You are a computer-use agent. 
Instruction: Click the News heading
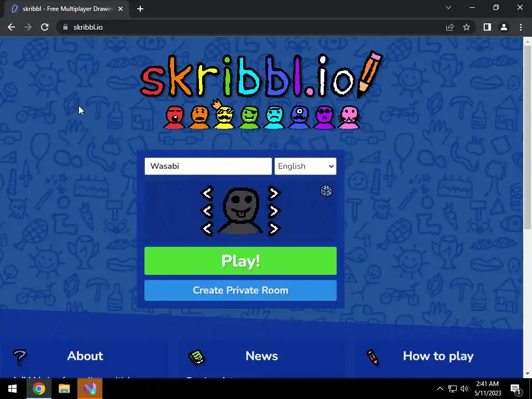click(x=262, y=356)
